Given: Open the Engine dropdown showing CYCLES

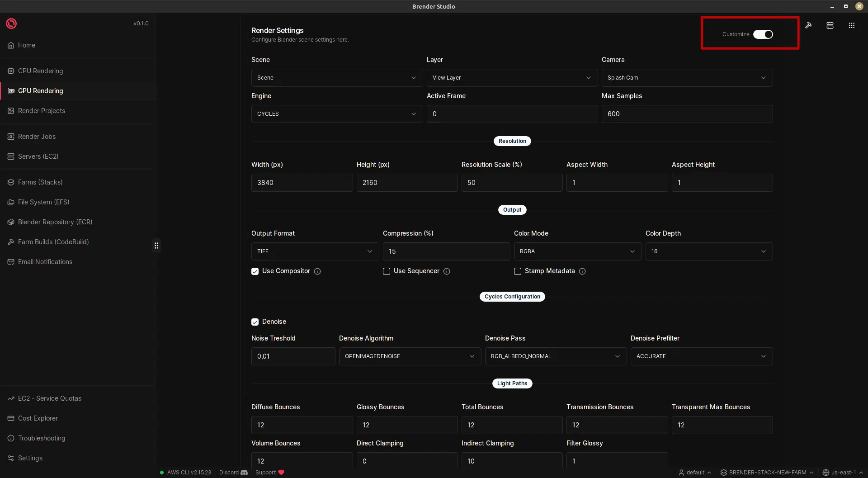Looking at the screenshot, I should coord(337,114).
